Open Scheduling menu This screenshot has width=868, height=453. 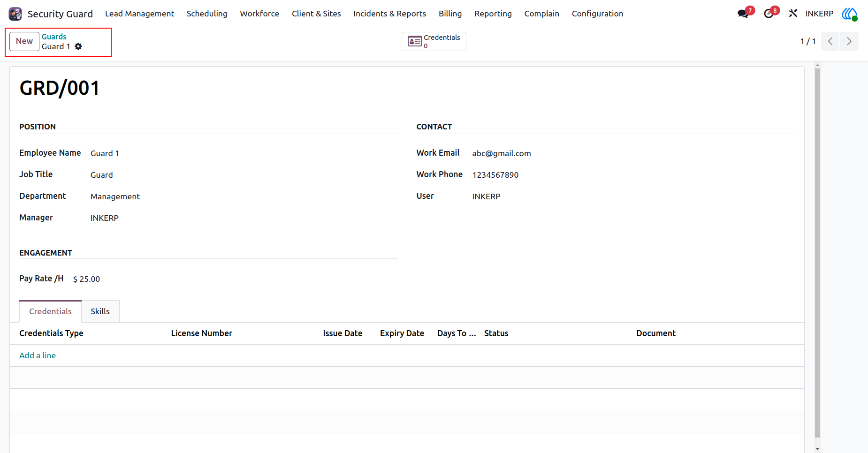[207, 14]
